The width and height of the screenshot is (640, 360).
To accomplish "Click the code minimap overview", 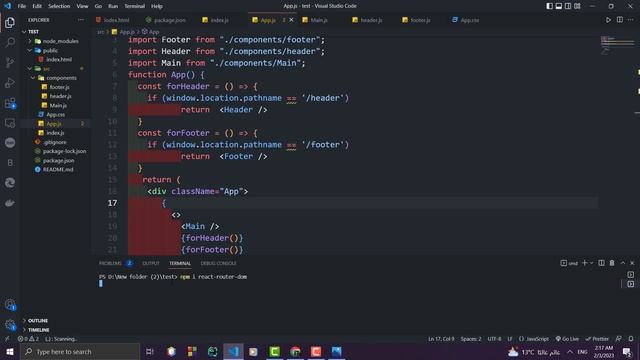I will (617, 45).
